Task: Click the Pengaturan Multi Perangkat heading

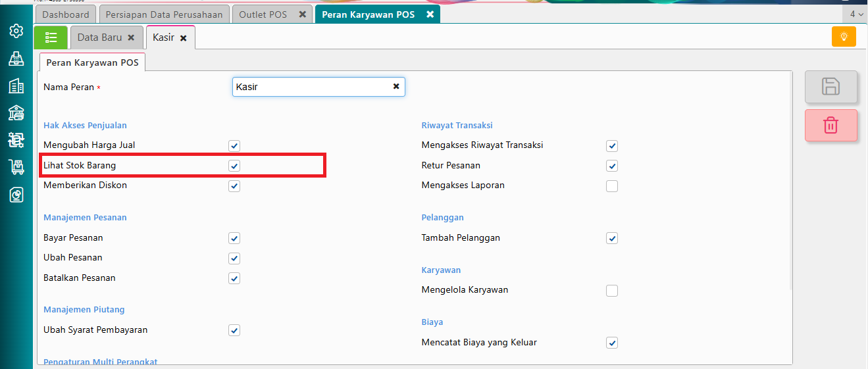Action: click(101, 362)
